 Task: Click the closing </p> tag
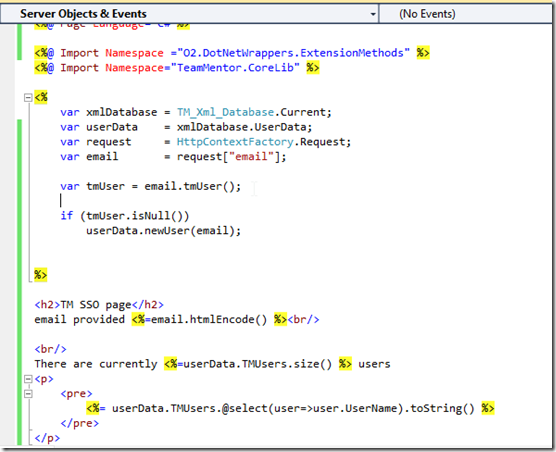pyautogui.click(x=47, y=438)
